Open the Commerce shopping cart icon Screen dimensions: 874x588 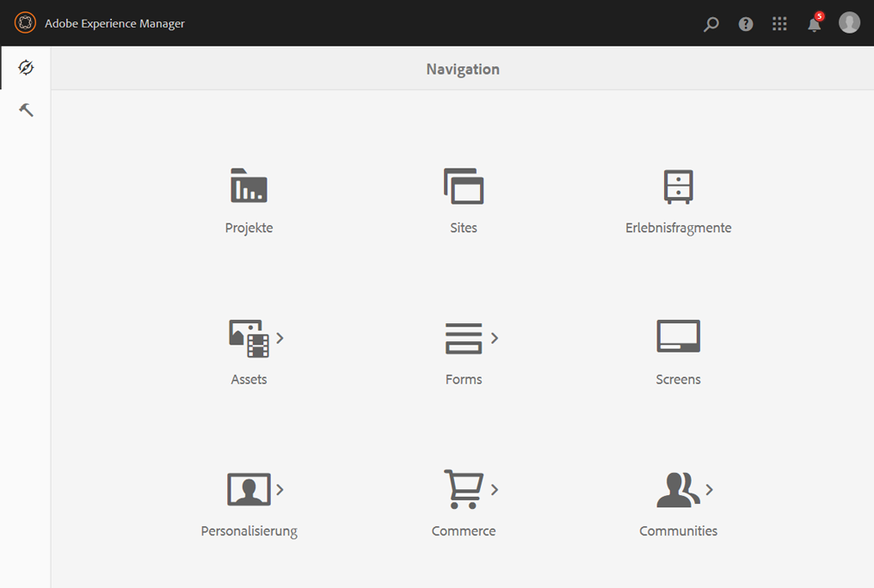(x=463, y=489)
